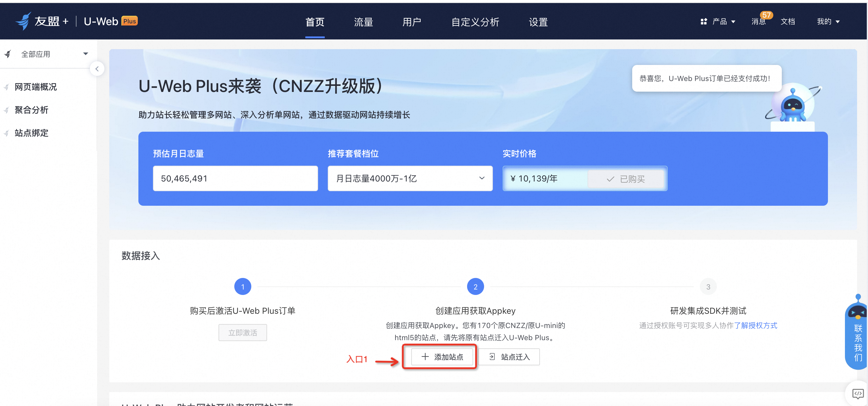Click the 研发集成SDK并测试 step title
Viewport: 868px width, 406px height.
[x=708, y=311]
